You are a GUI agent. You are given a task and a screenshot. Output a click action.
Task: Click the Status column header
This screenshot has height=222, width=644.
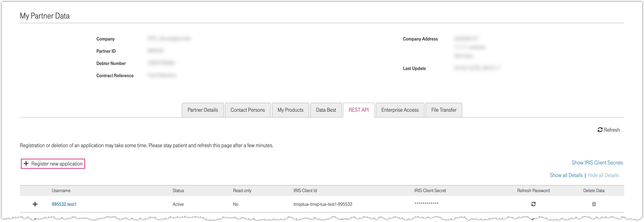click(x=178, y=191)
